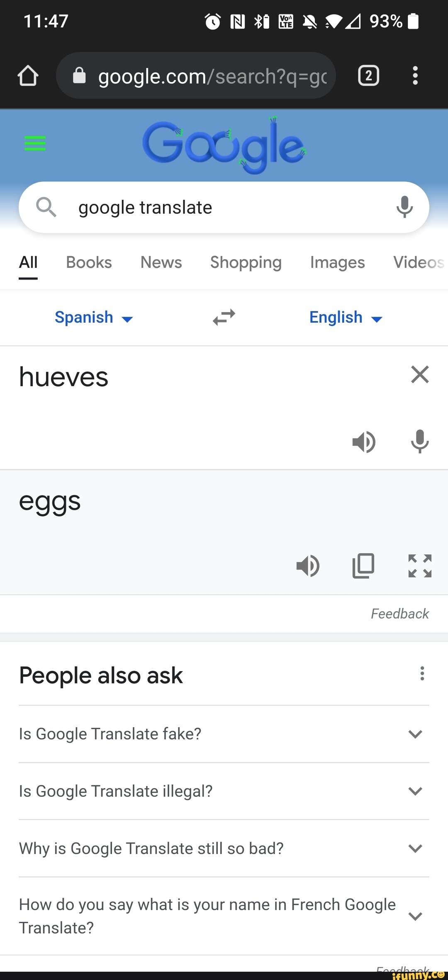Viewport: 448px width, 980px height.
Task: Switch to the News search tab
Action: point(161,262)
